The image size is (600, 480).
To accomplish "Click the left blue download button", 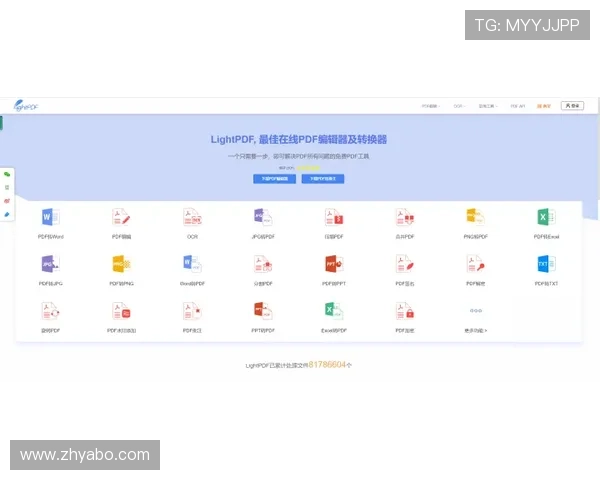I will point(274,179).
